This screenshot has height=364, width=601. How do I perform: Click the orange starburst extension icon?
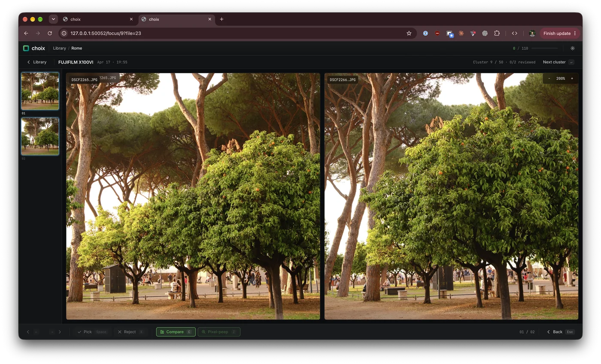(461, 33)
